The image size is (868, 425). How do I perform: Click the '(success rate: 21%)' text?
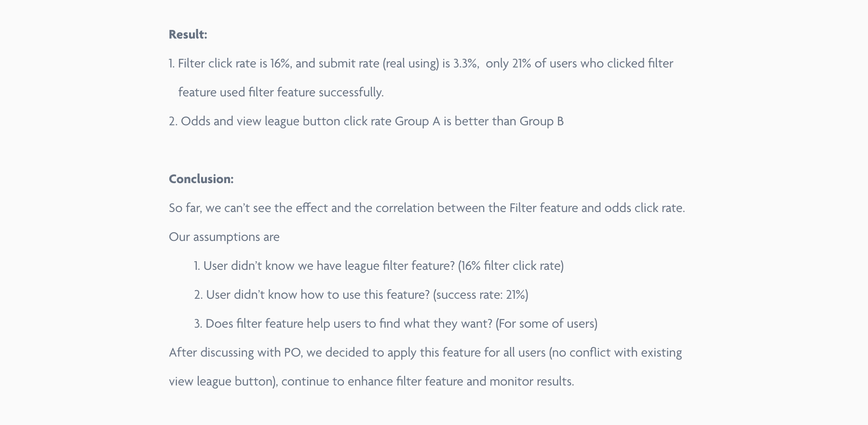[x=480, y=294]
